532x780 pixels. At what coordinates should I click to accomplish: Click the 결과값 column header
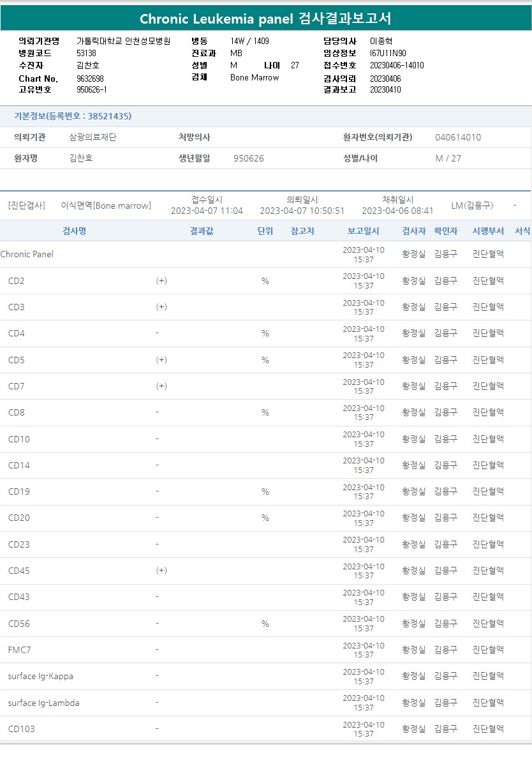[x=202, y=231]
